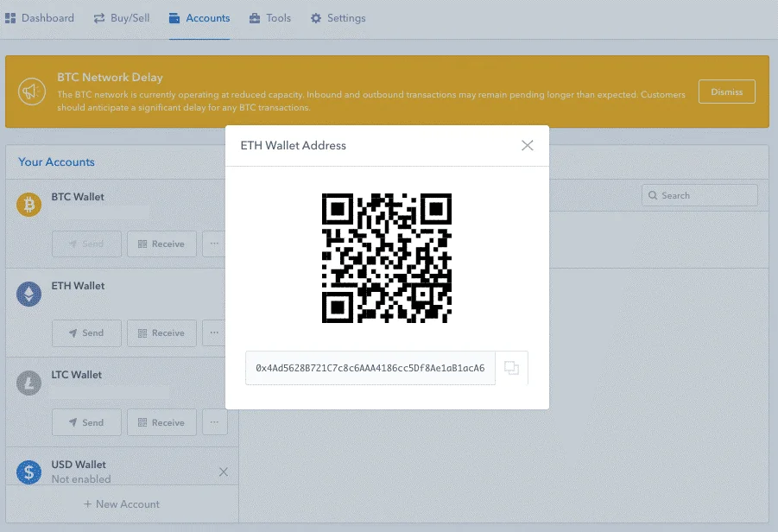
Task: Remove the USD Wallet with X
Action: click(224, 472)
